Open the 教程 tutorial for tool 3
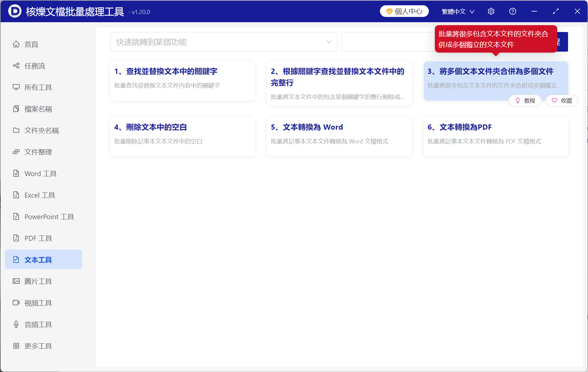Viewport: 588px width, 372px height. pos(525,101)
